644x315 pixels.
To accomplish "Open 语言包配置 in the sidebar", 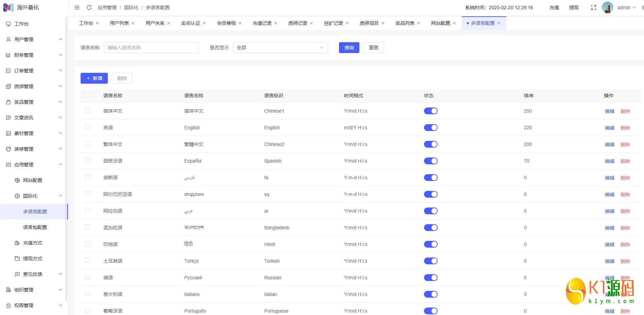I will point(35,227).
